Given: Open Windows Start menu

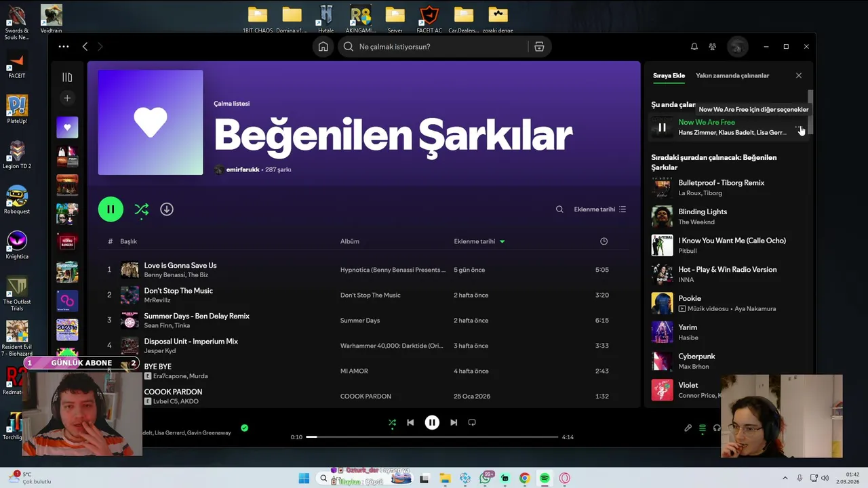Looking at the screenshot, I should 304,479.
